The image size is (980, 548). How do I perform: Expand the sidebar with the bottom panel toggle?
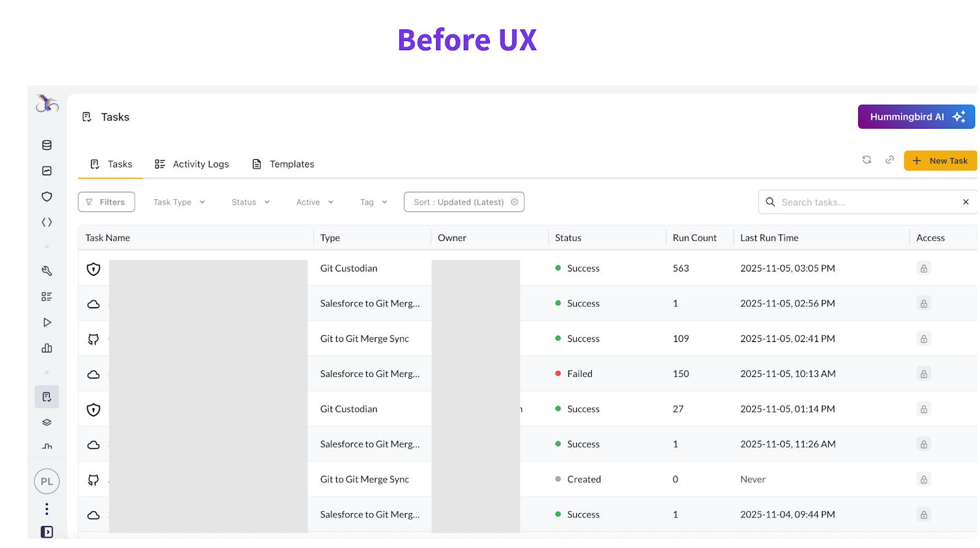47,532
